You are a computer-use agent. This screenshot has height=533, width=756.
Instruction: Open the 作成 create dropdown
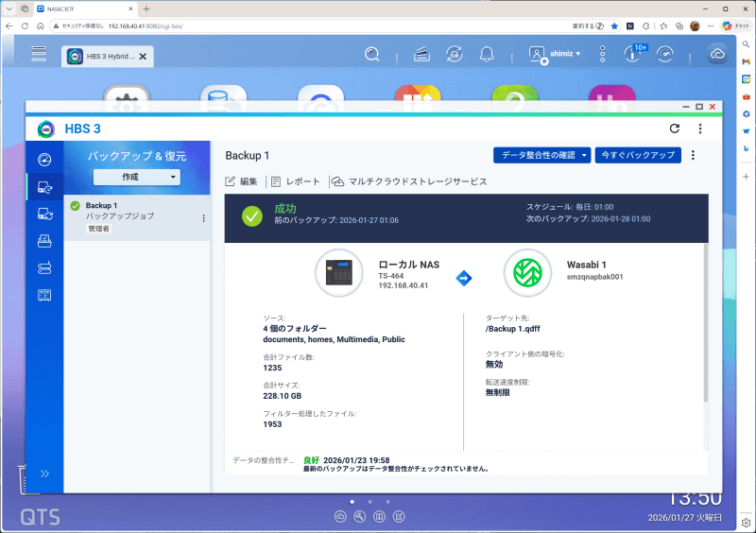137,177
